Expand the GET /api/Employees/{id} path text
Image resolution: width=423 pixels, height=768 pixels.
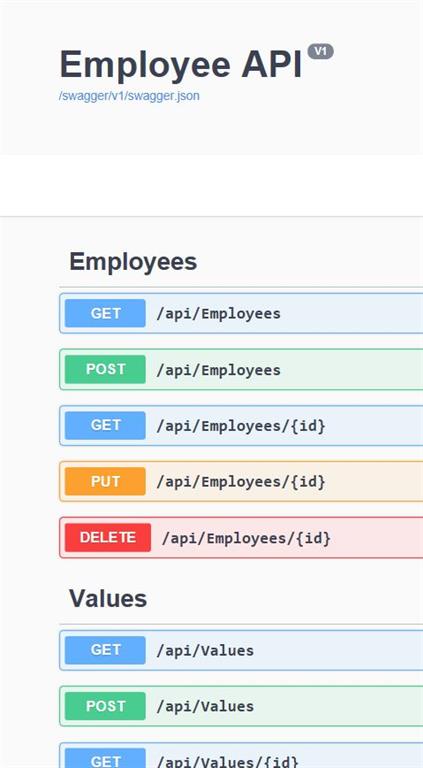pyautogui.click(x=241, y=426)
